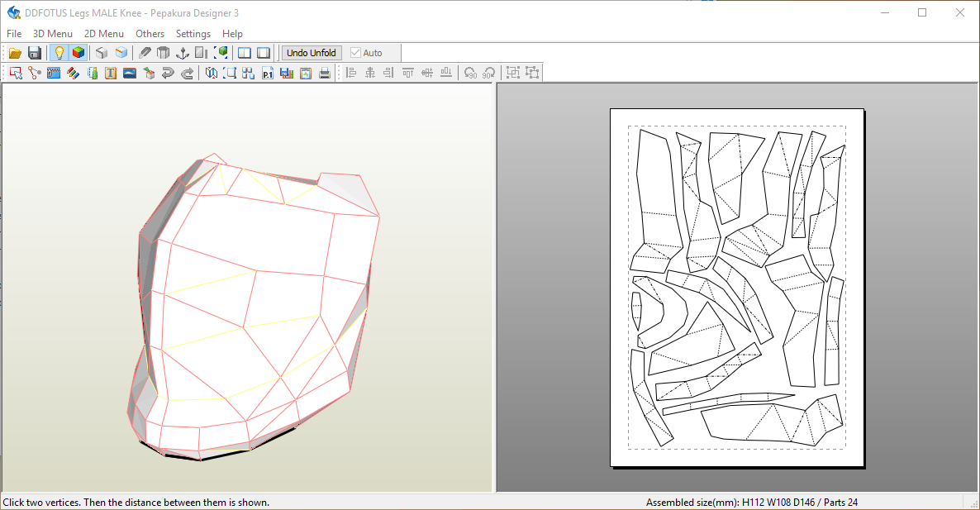
Task: Click align left icon
Action: [351, 73]
